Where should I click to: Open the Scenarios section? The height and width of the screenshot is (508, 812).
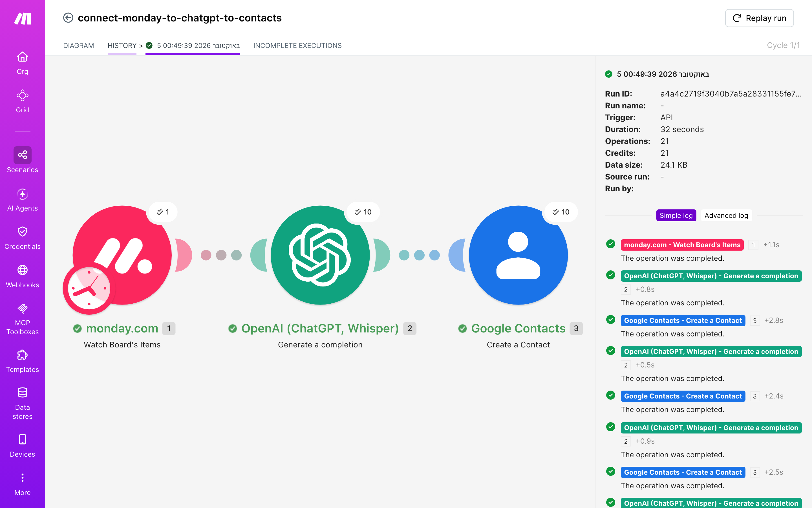pyautogui.click(x=23, y=160)
